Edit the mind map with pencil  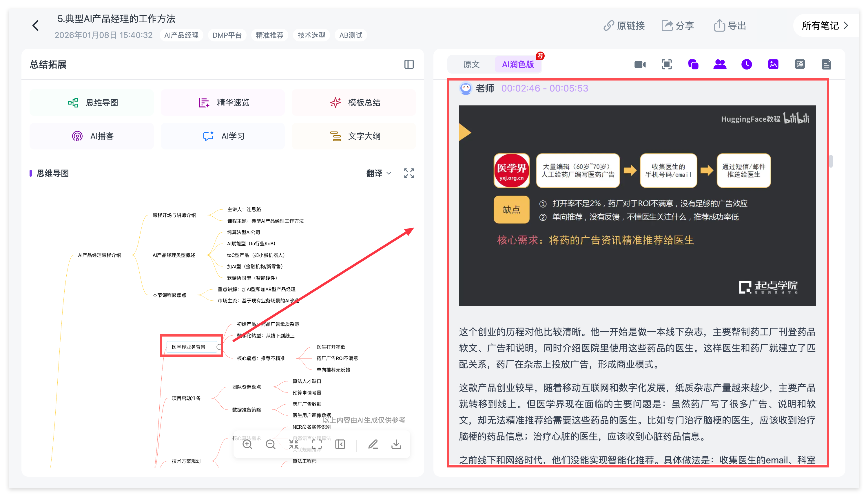[x=373, y=444]
